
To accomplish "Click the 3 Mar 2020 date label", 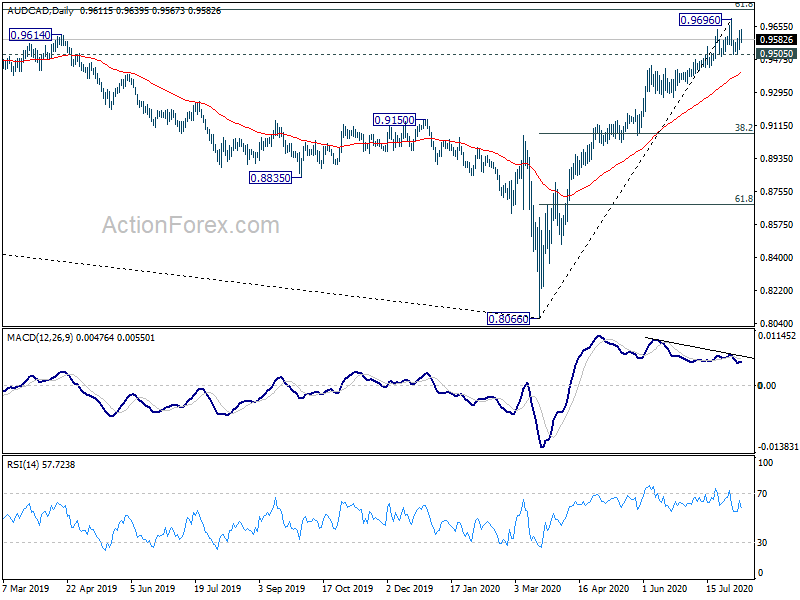I will click(x=537, y=588).
